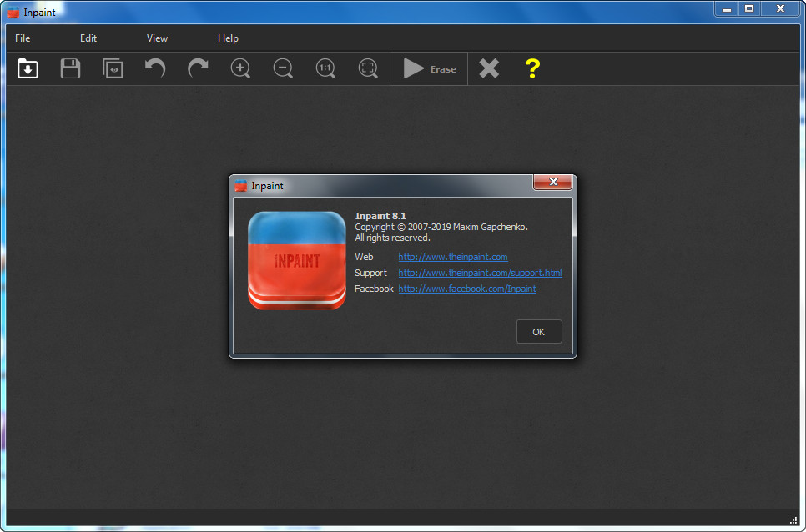Screen dimensions: 806x532
Task: Fit image to window with magnifier frame icon
Action: 368,68
